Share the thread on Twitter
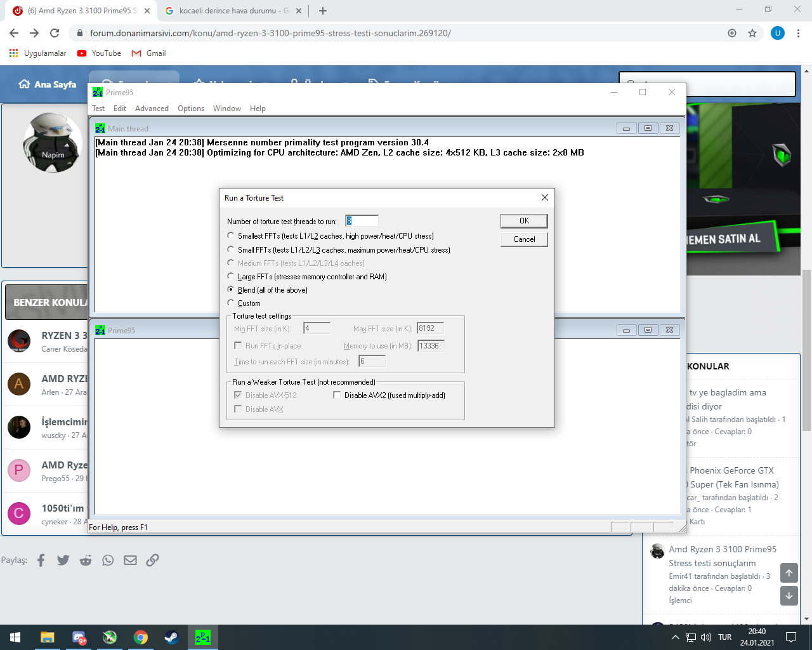 pos(63,560)
